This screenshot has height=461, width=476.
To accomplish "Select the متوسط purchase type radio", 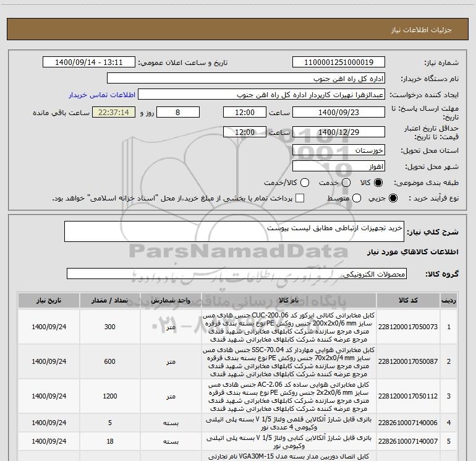I will (x=357, y=198).
